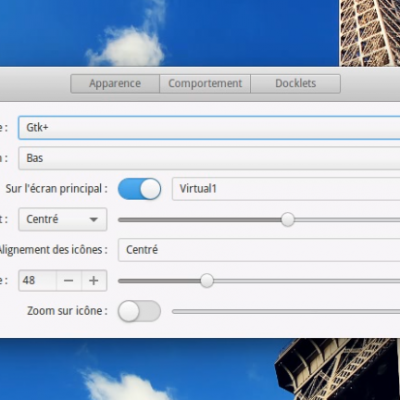Select the Docklets tab
Viewport: 400px width, 400px height.
coord(296,83)
